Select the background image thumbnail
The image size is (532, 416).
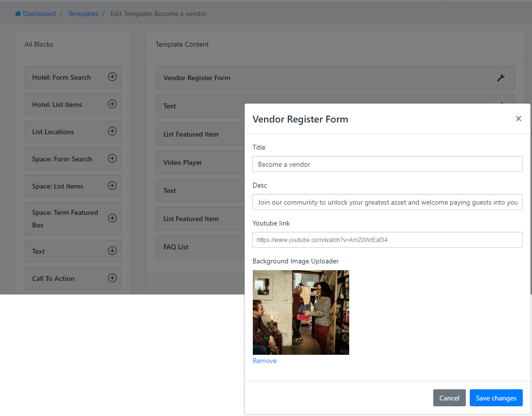(x=301, y=312)
